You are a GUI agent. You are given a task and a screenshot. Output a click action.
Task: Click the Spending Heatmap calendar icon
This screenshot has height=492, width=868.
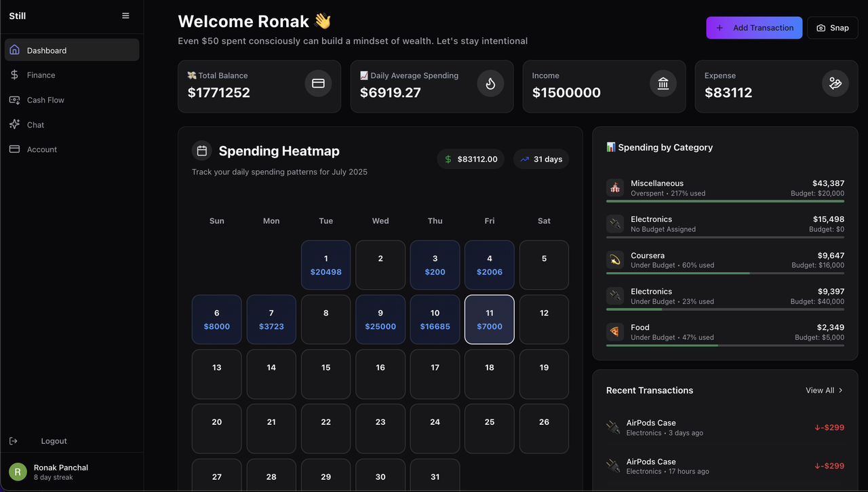coord(201,151)
